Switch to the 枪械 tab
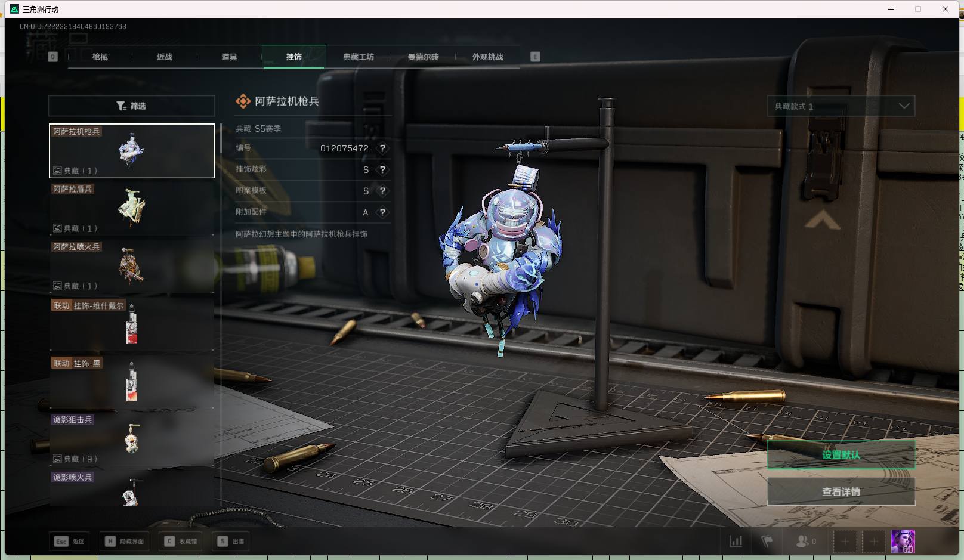This screenshot has height=560, width=964. click(x=100, y=57)
